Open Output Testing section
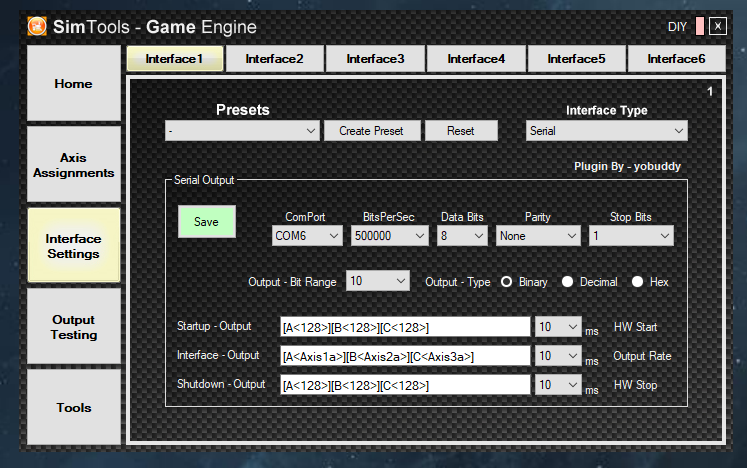This screenshot has height=468, width=747. point(74,326)
